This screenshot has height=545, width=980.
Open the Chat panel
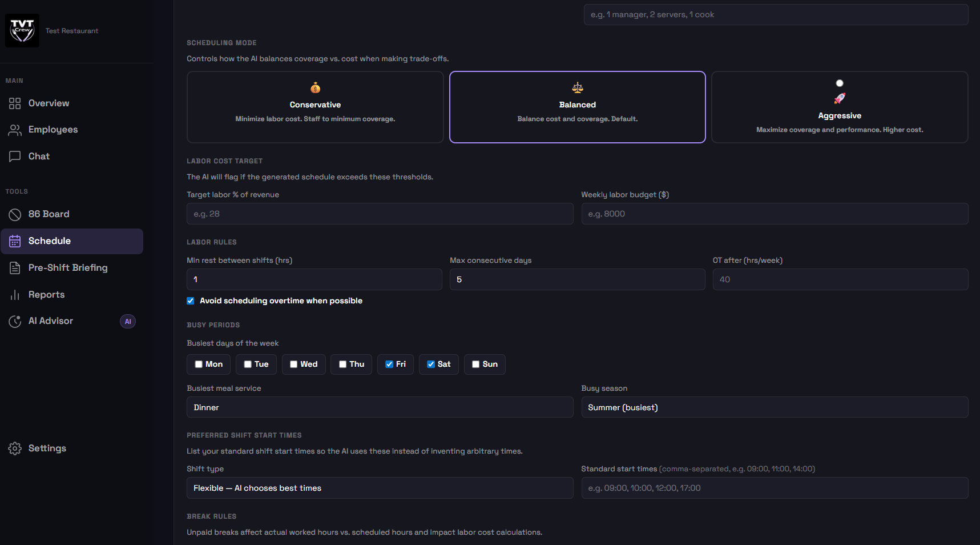[x=38, y=156]
